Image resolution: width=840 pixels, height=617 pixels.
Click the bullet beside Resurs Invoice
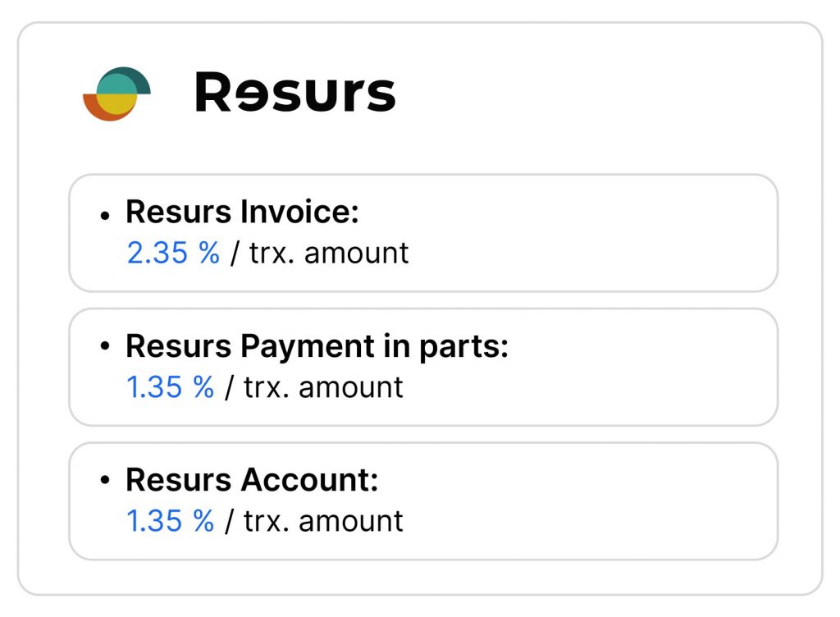105,214
